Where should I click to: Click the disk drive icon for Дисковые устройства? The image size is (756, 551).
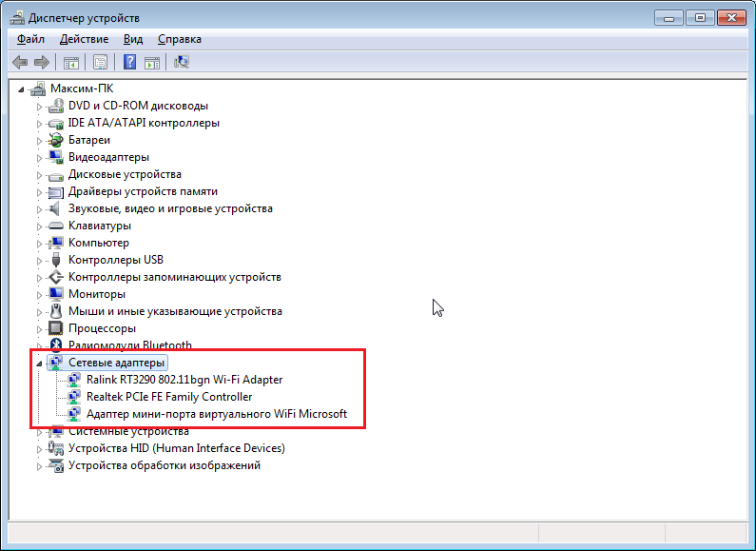[56, 175]
